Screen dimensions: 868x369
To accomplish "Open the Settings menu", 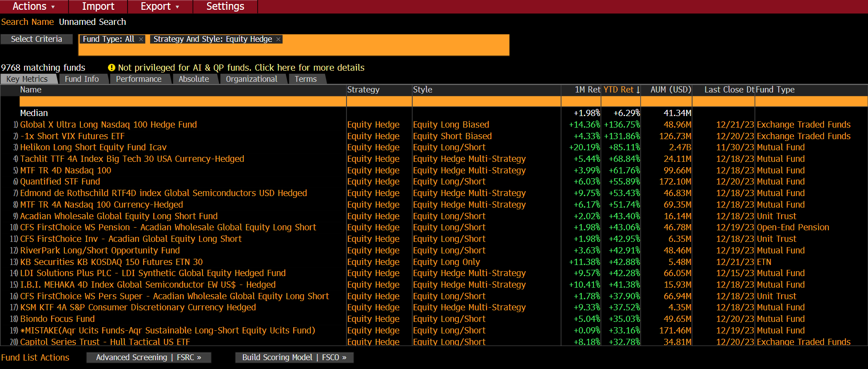I will click(x=225, y=6).
